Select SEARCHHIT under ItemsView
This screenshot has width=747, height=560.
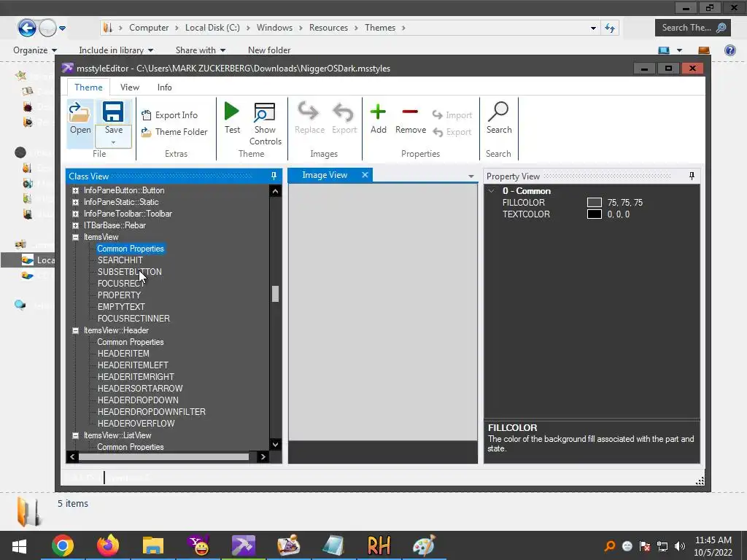coord(120,260)
